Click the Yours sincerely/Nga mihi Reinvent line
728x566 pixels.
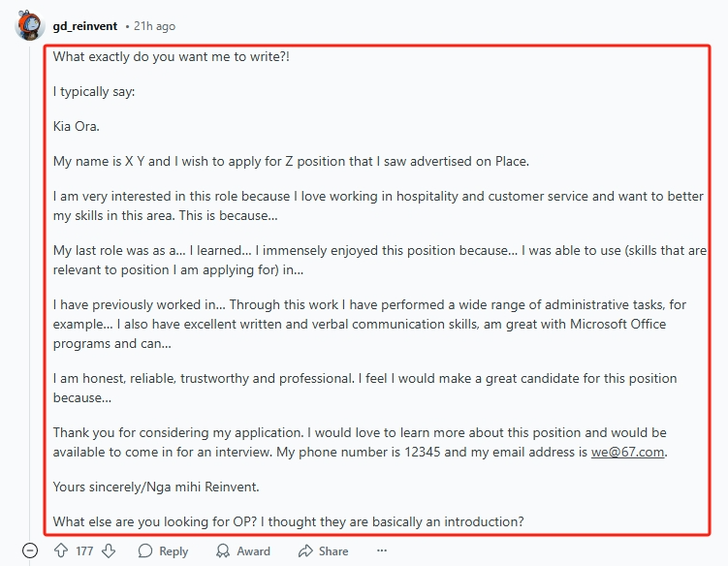point(156,487)
